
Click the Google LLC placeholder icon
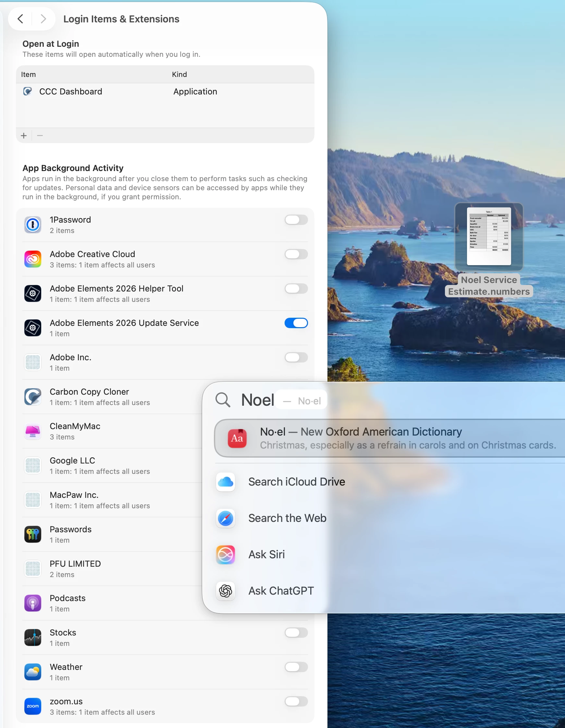(33, 465)
